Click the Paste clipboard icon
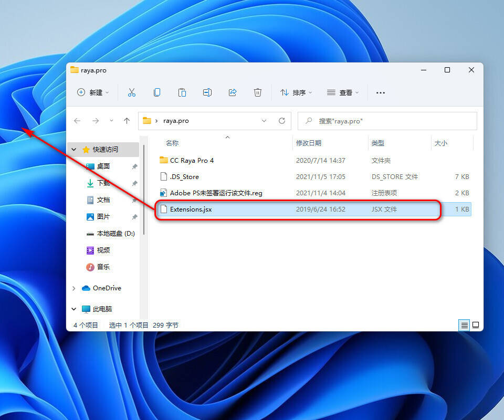Viewport: 504px width, 420px height. point(182,92)
